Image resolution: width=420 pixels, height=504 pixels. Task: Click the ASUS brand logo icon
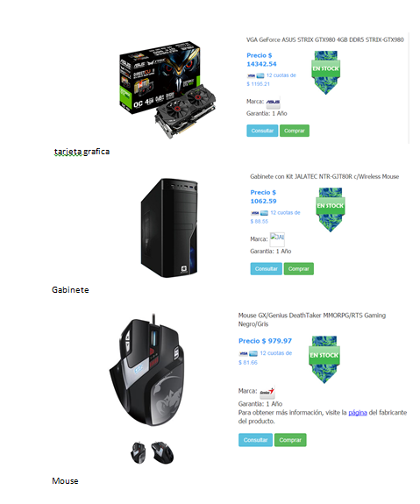tap(273, 102)
